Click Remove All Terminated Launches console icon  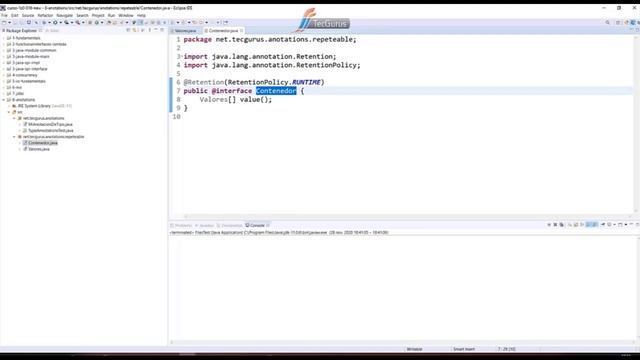[562, 224]
